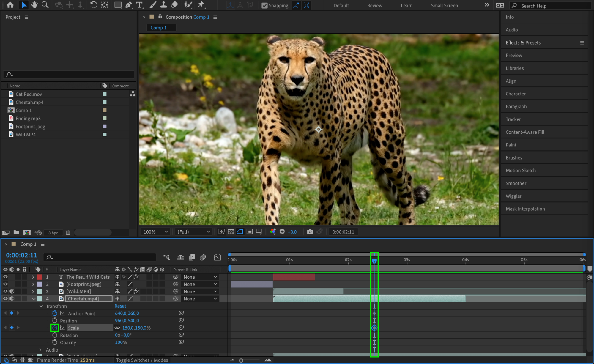Click the Transform Reset link
Image resolution: width=594 pixels, height=364 pixels.
[x=120, y=306]
